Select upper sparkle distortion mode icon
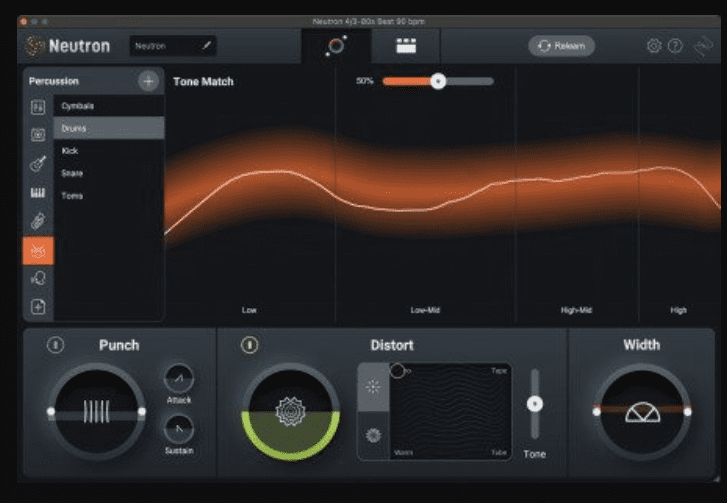 [x=373, y=387]
